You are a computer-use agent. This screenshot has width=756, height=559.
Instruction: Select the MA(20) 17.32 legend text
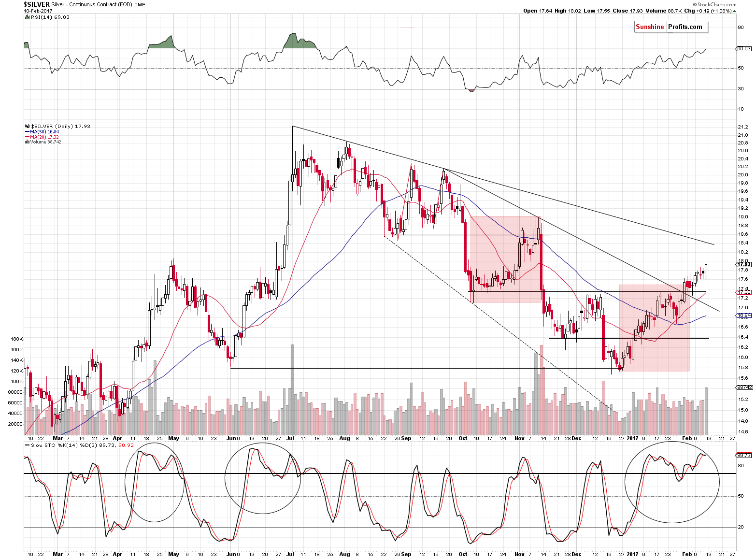tap(44, 137)
